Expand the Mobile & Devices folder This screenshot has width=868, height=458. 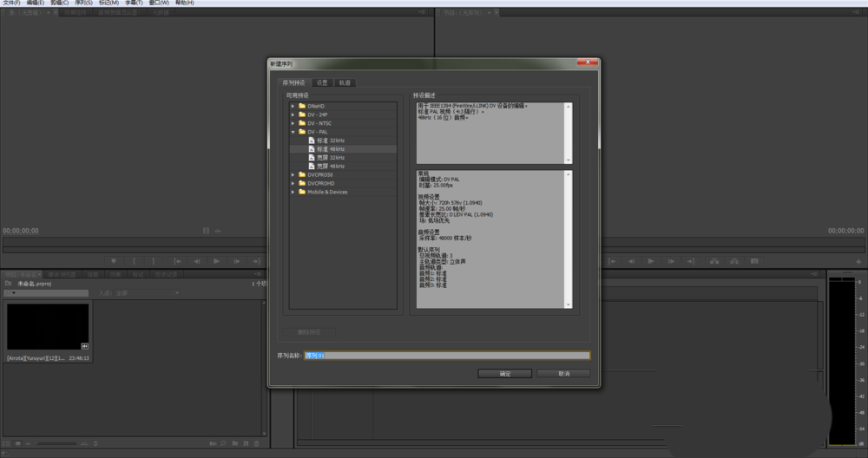[x=293, y=192]
